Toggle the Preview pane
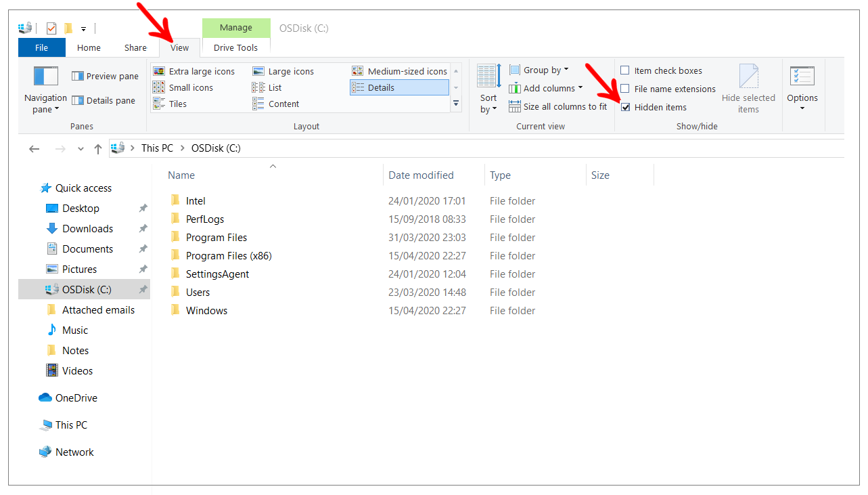 point(105,77)
